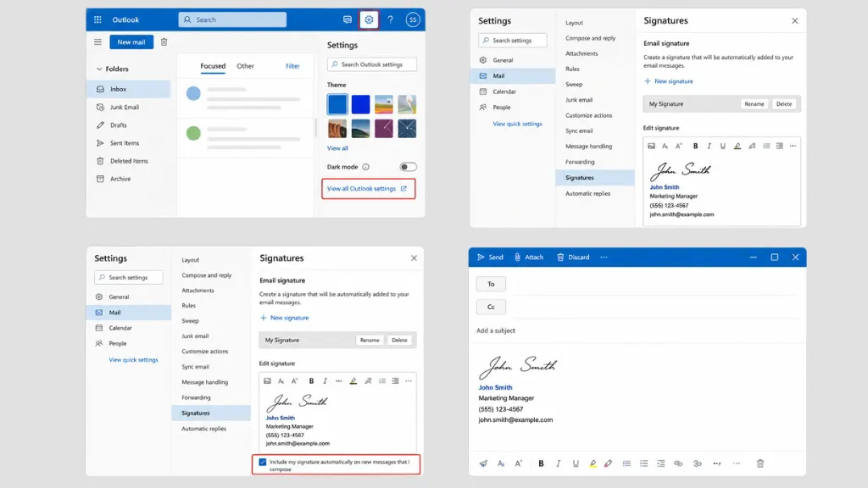The height and width of the screenshot is (488, 868).
Task: Switch to the Focused tab
Action: coord(213,66)
